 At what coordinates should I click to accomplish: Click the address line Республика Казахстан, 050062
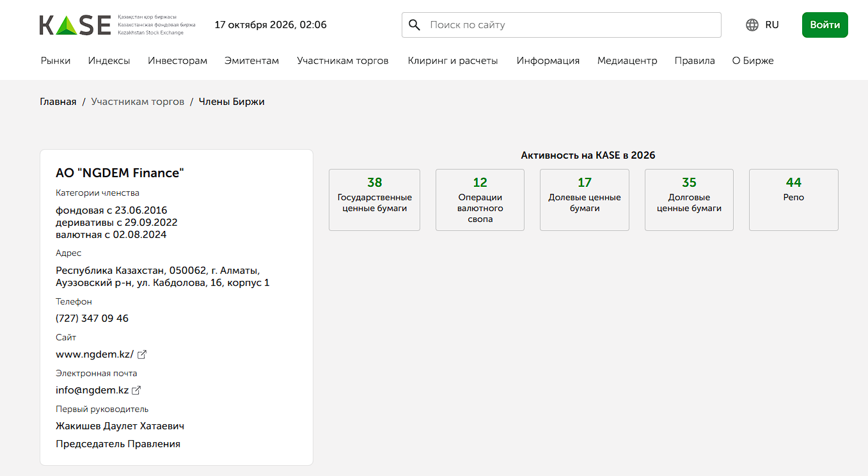158,271
